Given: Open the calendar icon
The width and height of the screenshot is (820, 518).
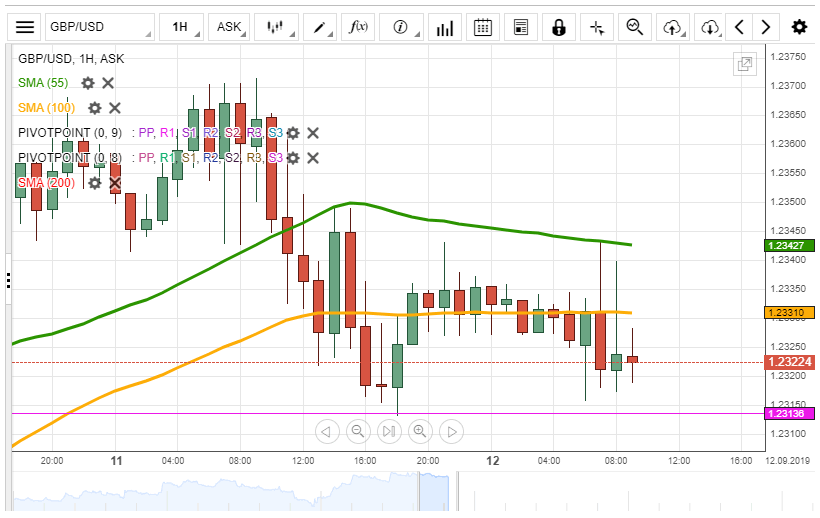Looking at the screenshot, I should [x=483, y=27].
